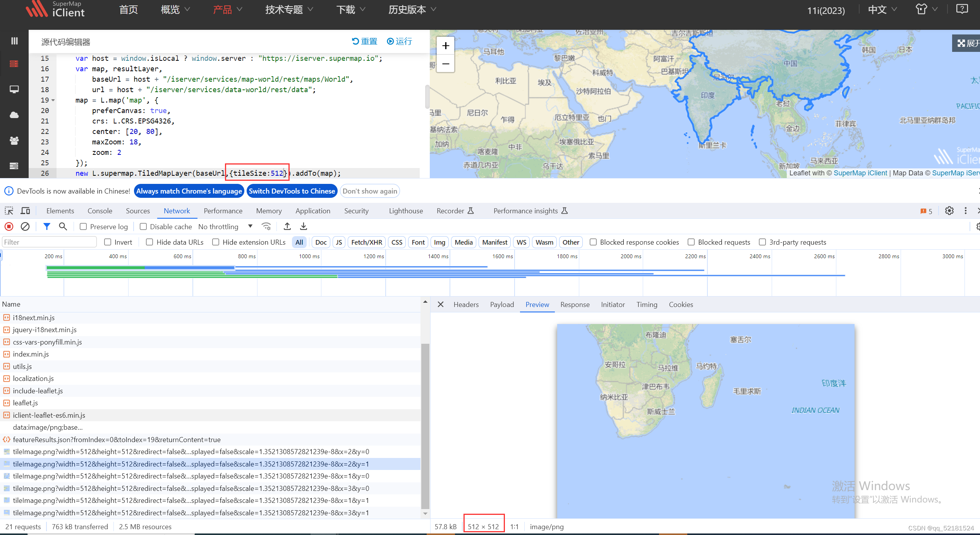The image size is (980, 535).
Task: Click the export HAR download icon
Action: coord(304,226)
